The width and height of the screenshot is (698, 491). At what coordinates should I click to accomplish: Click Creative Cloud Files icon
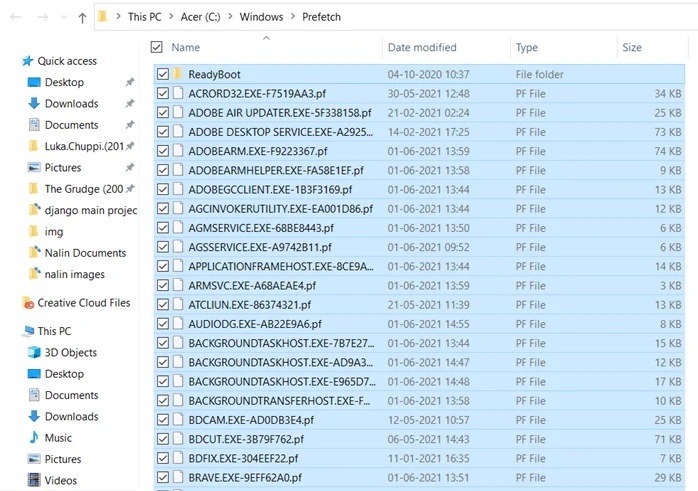[x=28, y=303]
